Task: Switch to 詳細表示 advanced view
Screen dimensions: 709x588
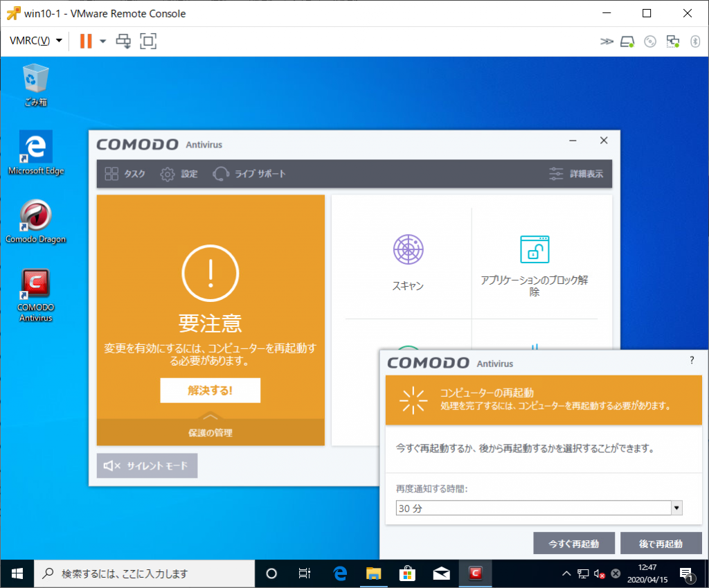Action: pos(576,174)
